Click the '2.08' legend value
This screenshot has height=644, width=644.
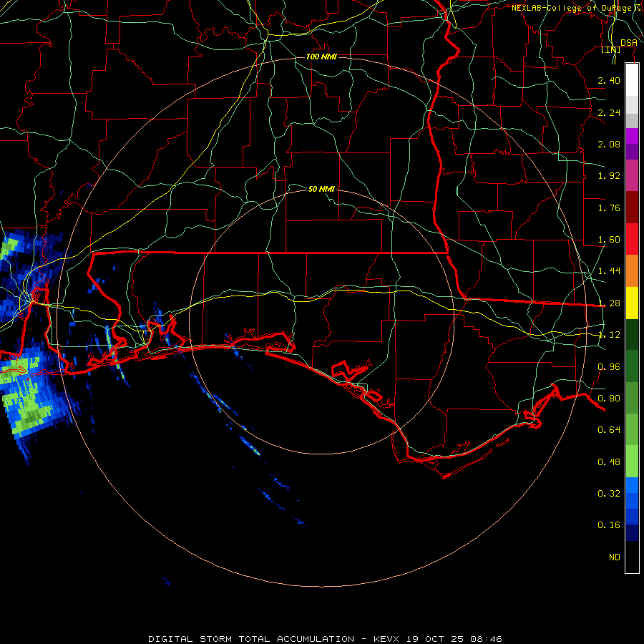point(609,144)
